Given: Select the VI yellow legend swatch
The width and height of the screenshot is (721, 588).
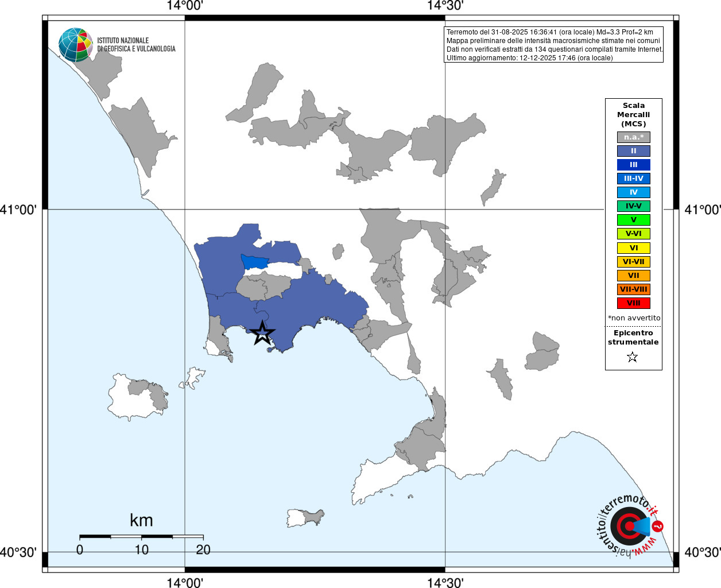Looking at the screenshot, I should [x=633, y=248].
